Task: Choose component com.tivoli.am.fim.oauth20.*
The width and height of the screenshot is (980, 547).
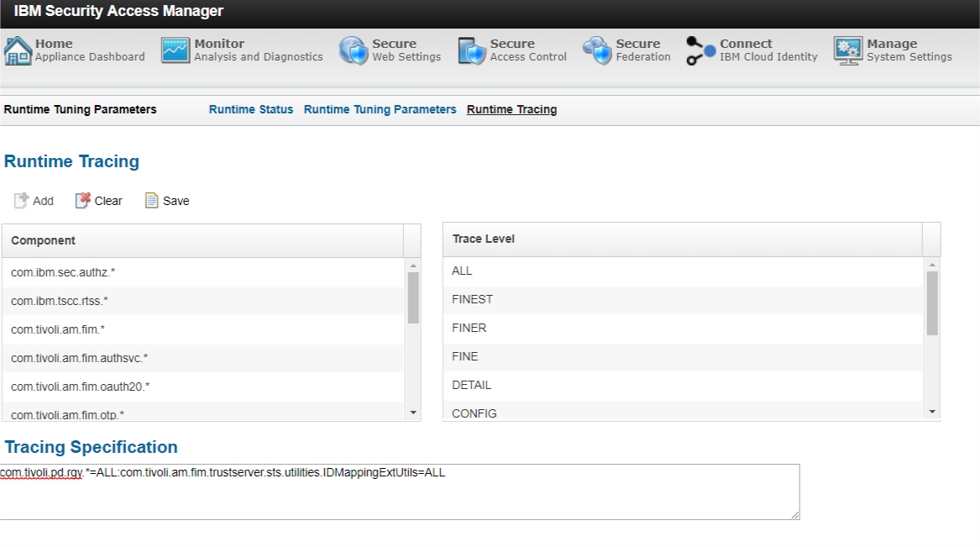Action: point(80,387)
